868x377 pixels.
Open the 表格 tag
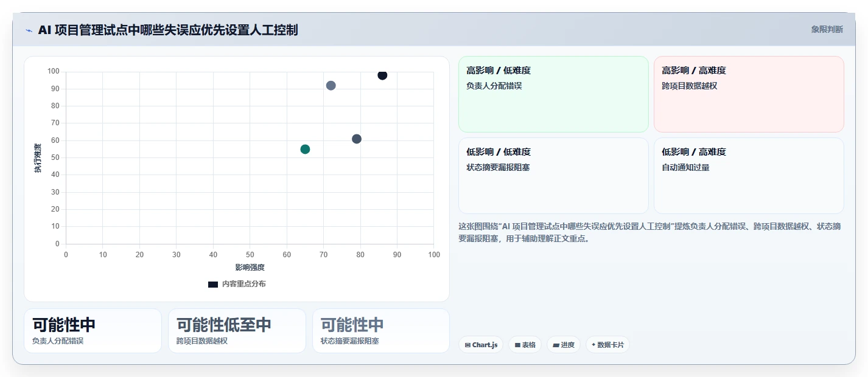(x=525, y=345)
